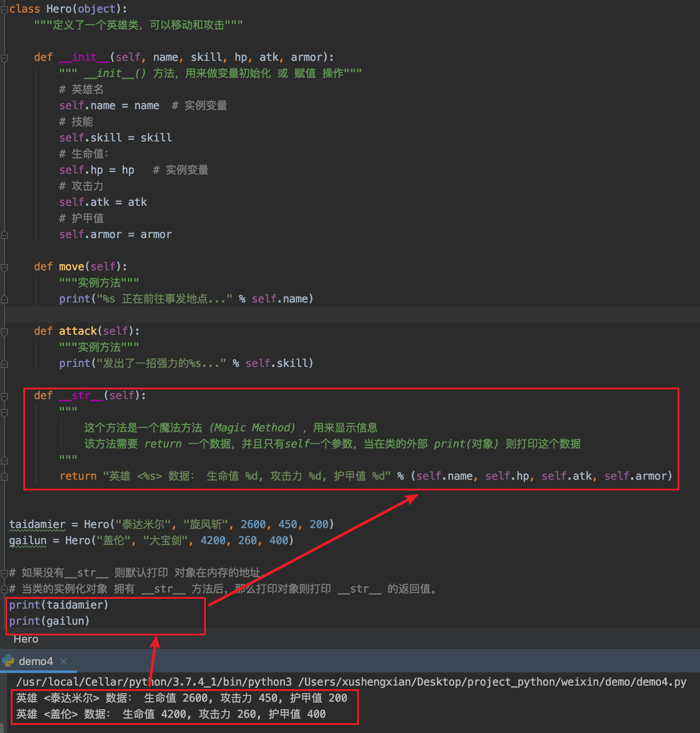
Task: Click the 'print(taidamier)' line
Action: click(59, 605)
